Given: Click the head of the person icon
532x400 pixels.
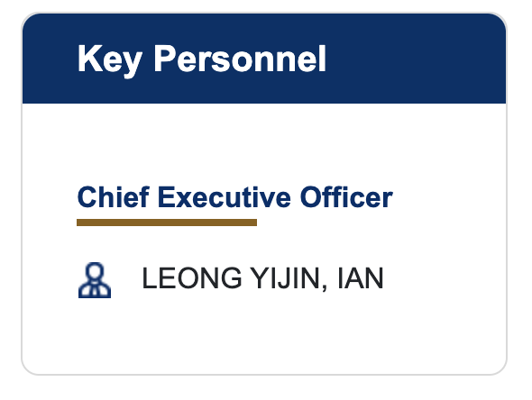Looking at the screenshot, I should [95, 271].
